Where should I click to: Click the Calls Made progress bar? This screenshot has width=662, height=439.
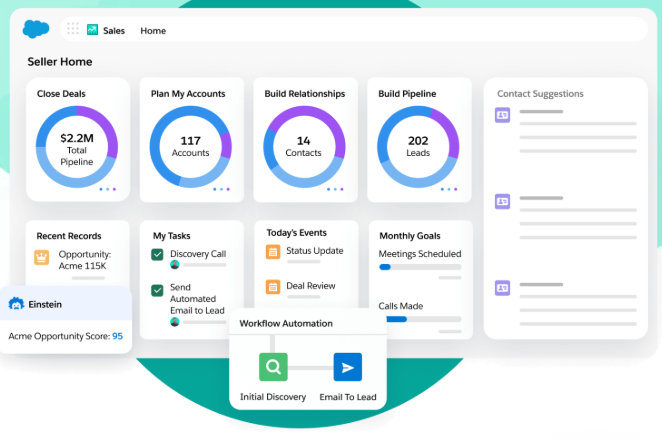(x=420, y=319)
